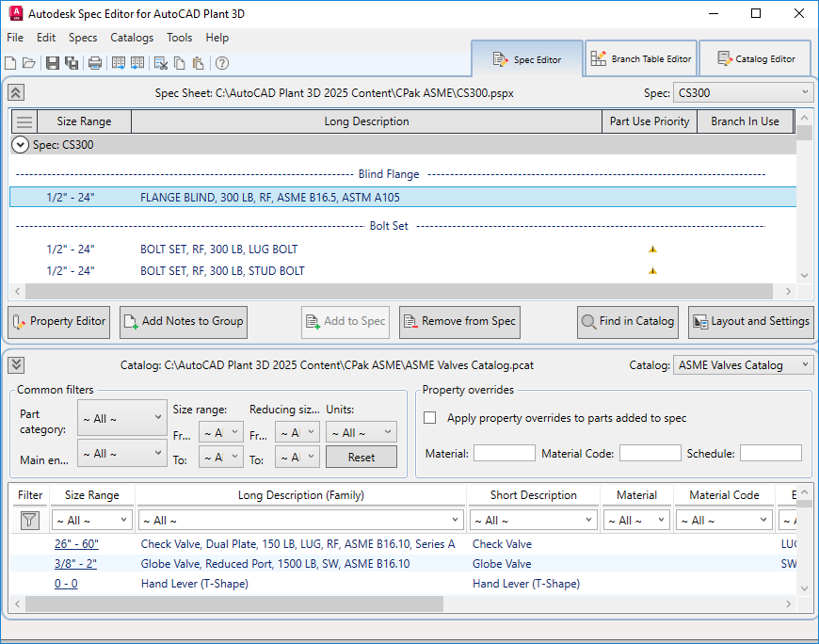
Task: Select the BOLT SET, RF, 300 LB, STUD BOLT row
Action: (x=403, y=270)
